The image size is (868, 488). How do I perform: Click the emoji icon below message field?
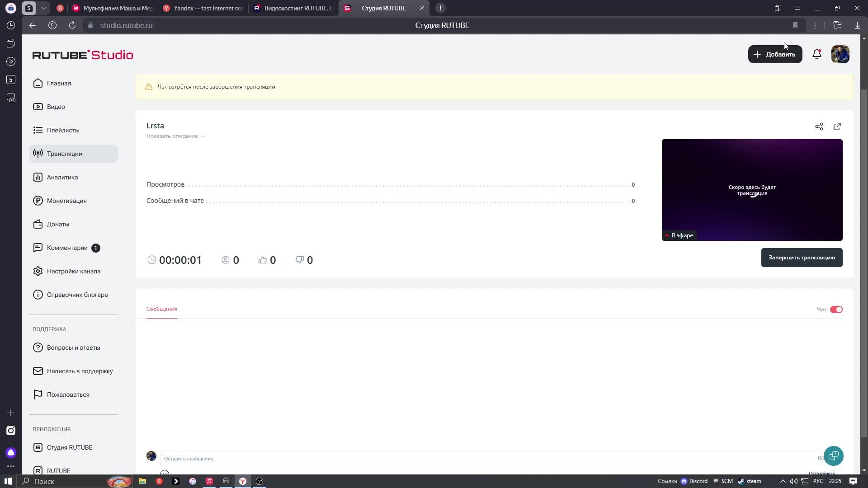point(165,473)
